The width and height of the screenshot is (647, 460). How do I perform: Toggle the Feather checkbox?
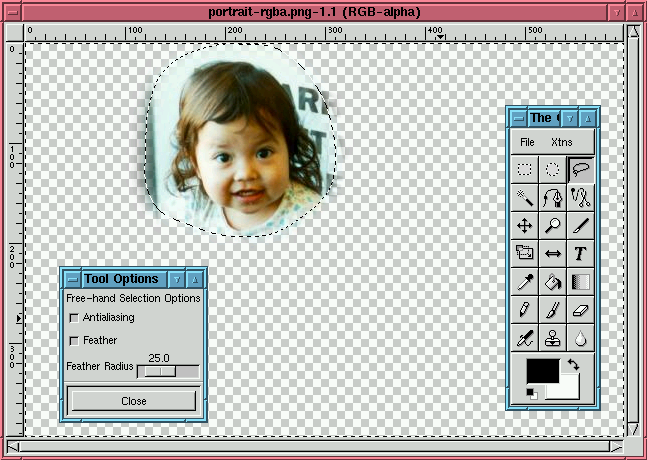(x=74, y=341)
